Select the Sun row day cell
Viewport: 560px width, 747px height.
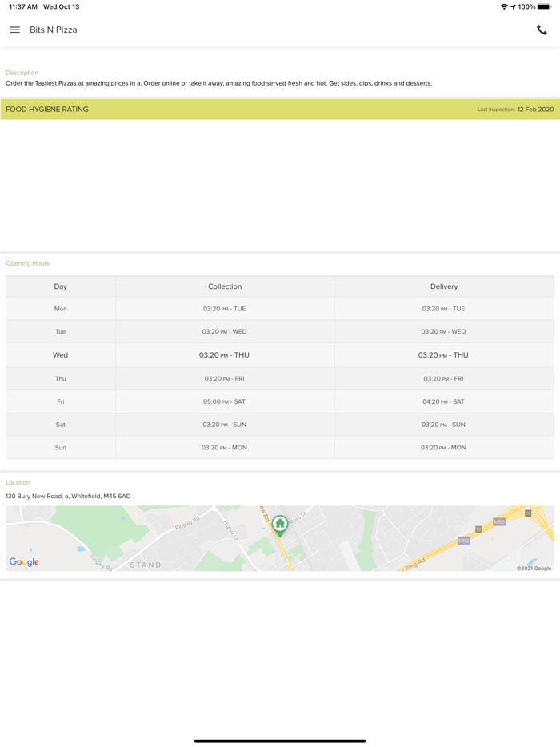[x=61, y=447]
